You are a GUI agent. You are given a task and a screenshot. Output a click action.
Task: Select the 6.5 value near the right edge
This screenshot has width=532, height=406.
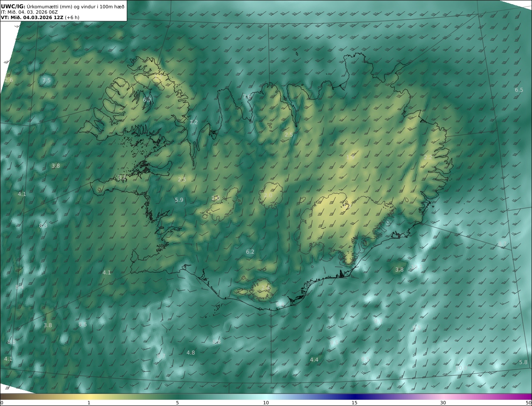(519, 90)
